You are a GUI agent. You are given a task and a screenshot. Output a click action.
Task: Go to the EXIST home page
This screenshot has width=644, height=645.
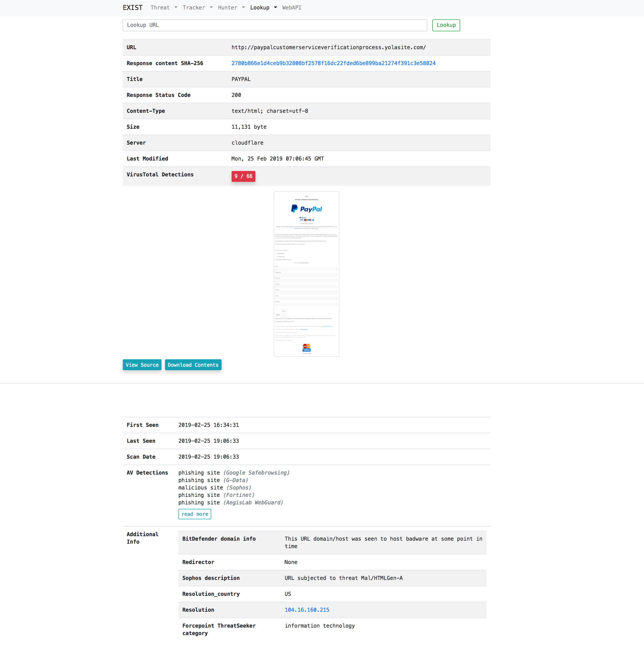(132, 7)
